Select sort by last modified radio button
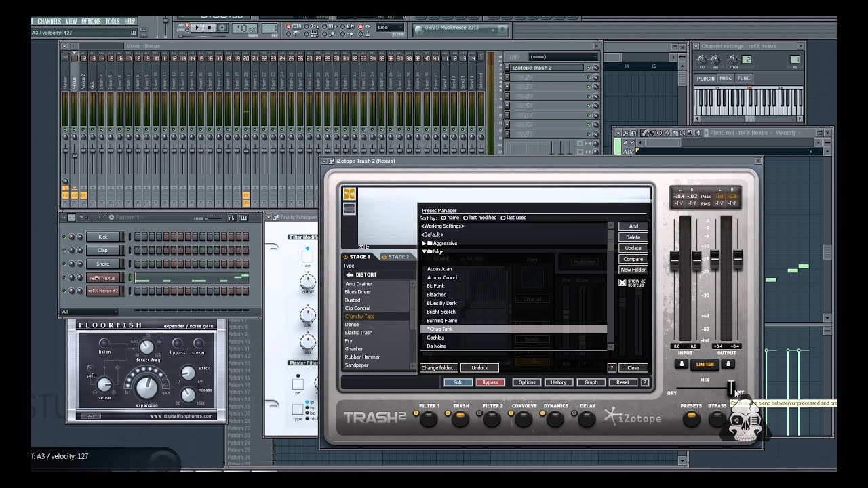This screenshot has height=488, width=868. point(466,218)
